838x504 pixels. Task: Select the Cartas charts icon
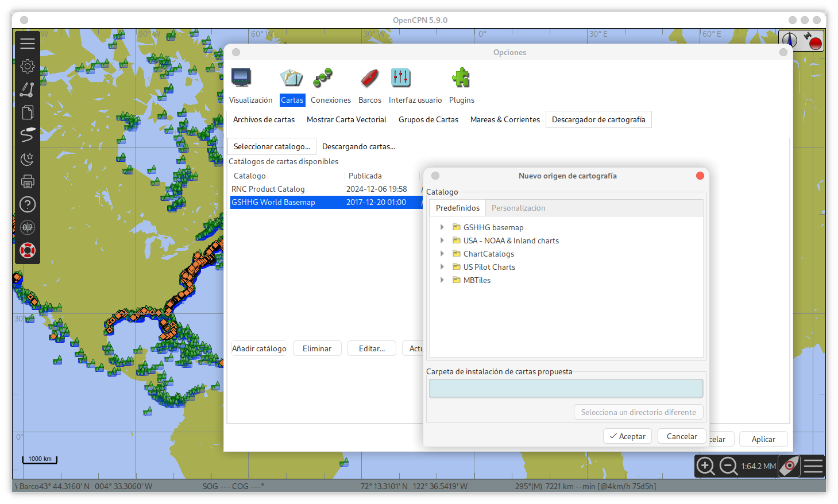click(x=292, y=77)
